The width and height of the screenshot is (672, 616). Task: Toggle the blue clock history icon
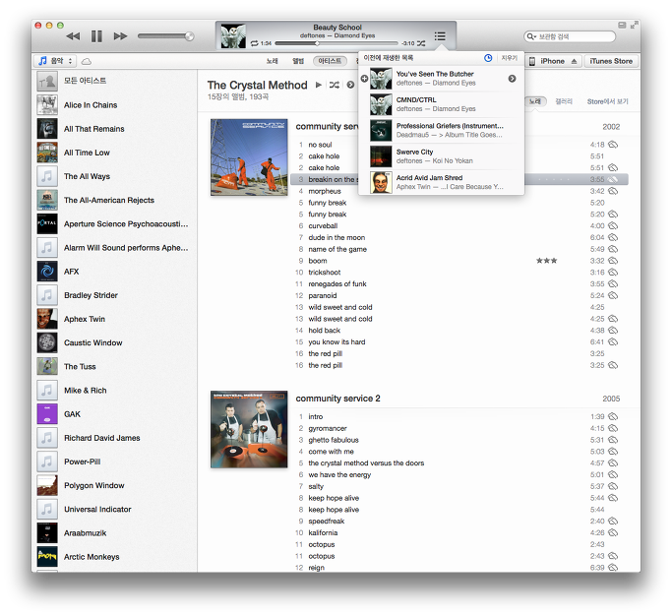pyautogui.click(x=488, y=58)
